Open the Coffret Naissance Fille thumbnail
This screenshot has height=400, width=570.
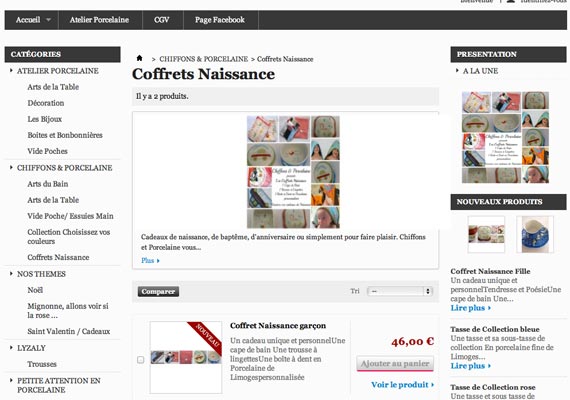pyautogui.click(x=486, y=234)
